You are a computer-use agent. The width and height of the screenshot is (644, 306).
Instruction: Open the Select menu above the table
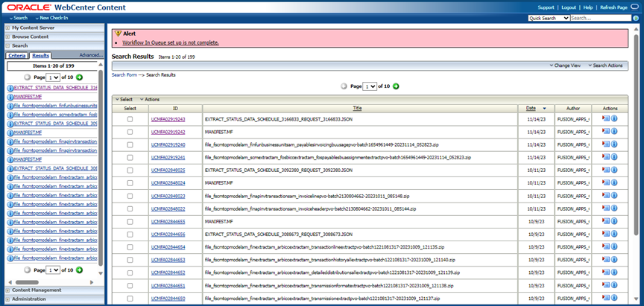click(124, 99)
